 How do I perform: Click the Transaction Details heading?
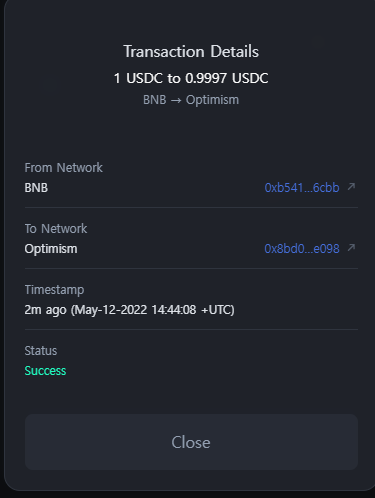click(x=191, y=51)
